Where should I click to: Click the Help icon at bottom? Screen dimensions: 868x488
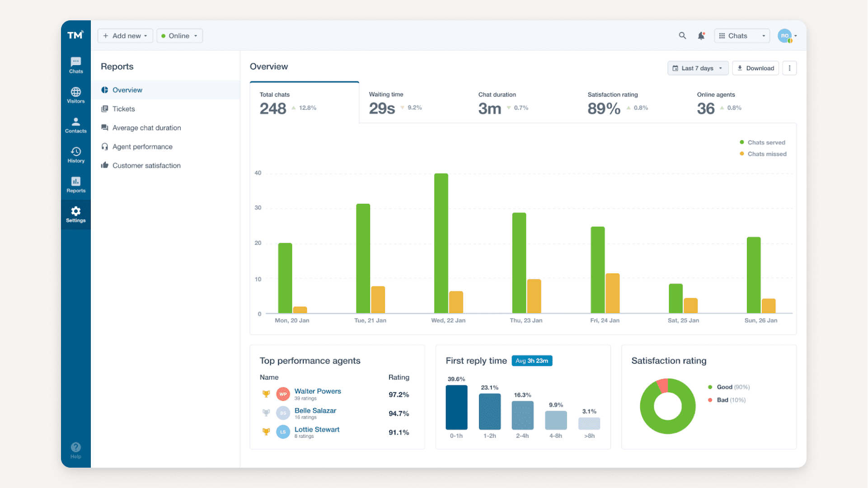click(x=75, y=449)
